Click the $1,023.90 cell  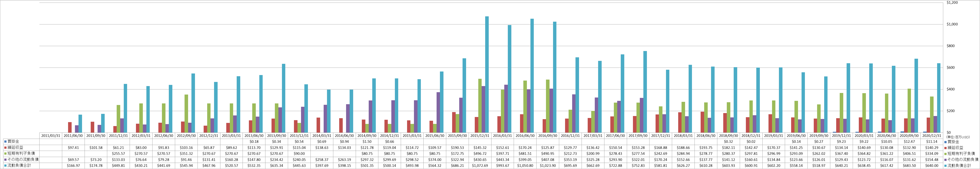pos(548,166)
